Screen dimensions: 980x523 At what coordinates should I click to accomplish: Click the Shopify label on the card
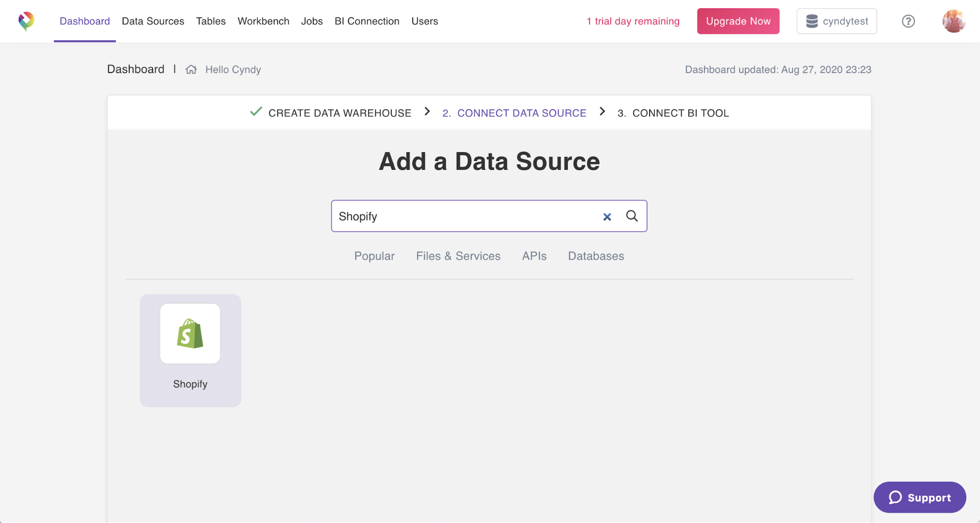[190, 384]
